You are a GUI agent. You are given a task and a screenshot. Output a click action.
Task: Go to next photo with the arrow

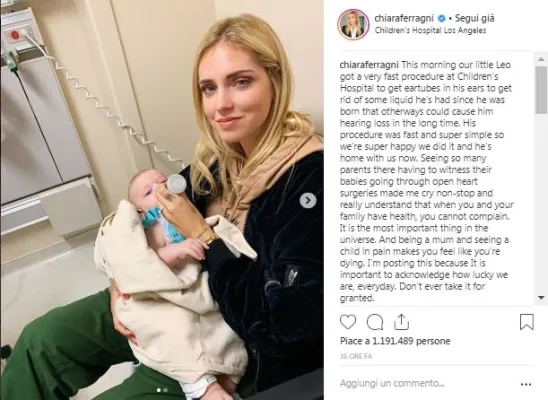(308, 201)
